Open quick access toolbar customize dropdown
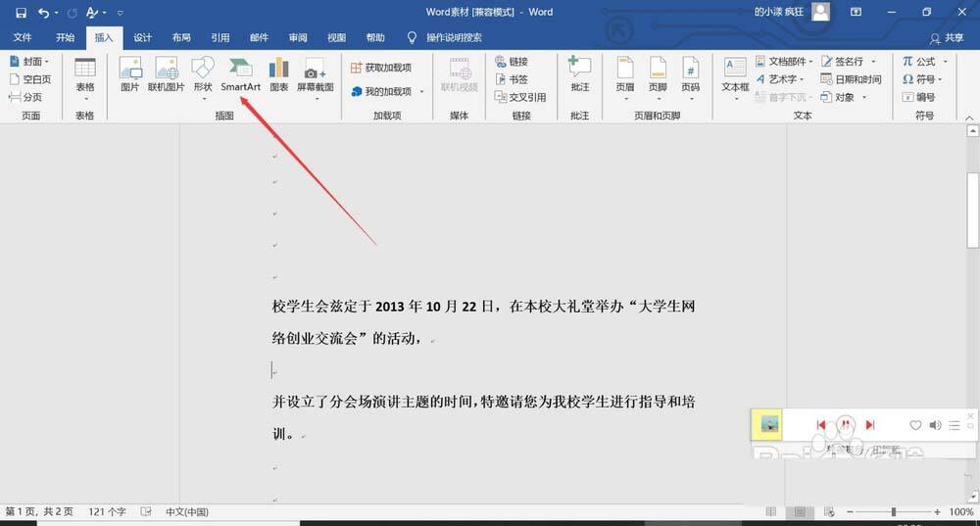The width and height of the screenshot is (980, 526). click(x=120, y=13)
